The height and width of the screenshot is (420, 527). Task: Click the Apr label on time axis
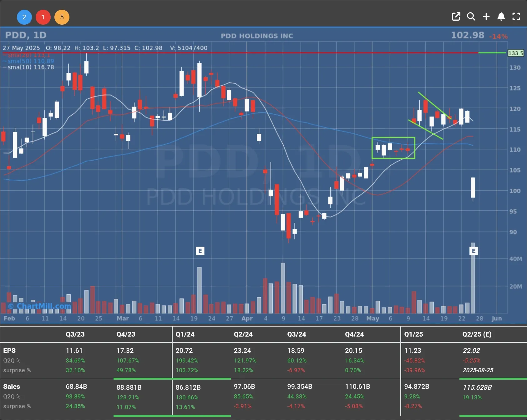[x=247, y=318]
